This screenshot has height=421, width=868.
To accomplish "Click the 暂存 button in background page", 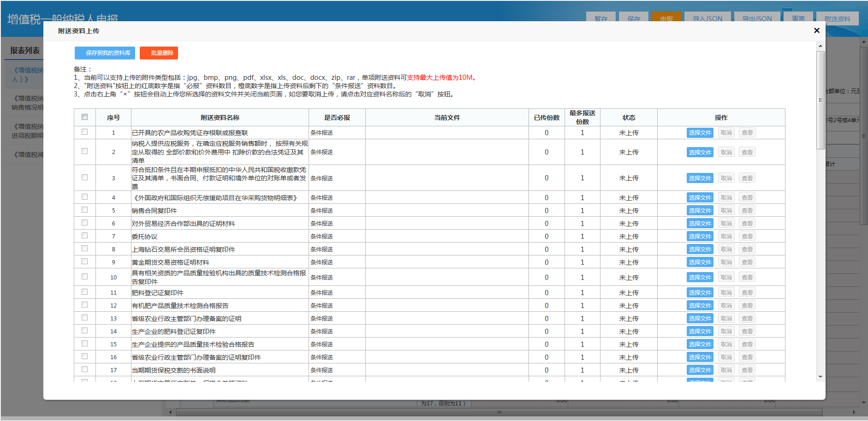I will [601, 17].
